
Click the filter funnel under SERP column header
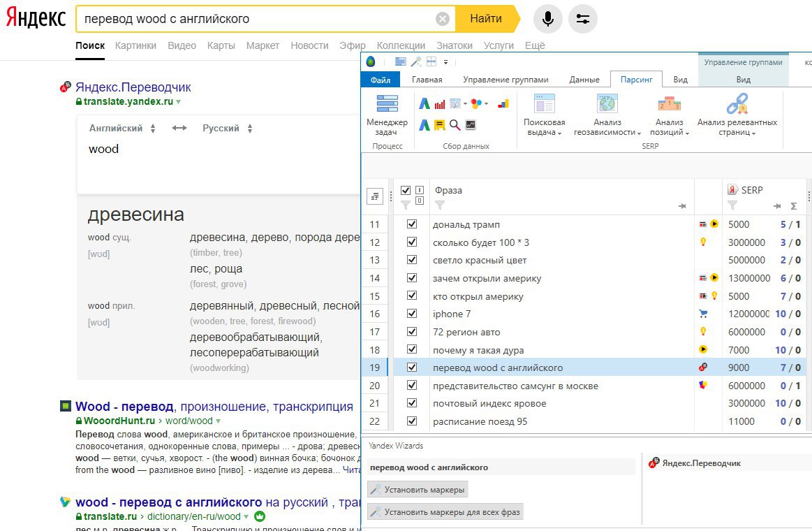pos(732,205)
